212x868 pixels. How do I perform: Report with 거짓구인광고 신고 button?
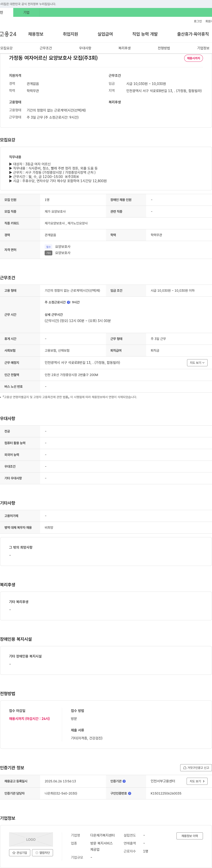[196, 768]
